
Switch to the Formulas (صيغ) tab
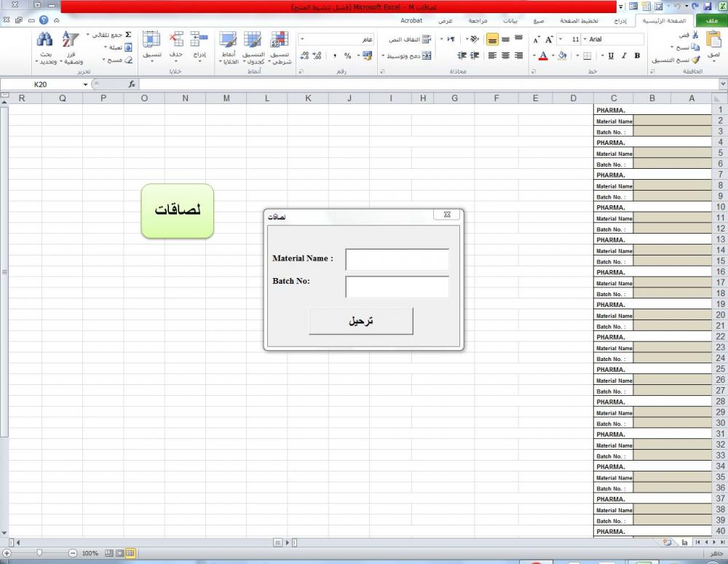coord(539,21)
